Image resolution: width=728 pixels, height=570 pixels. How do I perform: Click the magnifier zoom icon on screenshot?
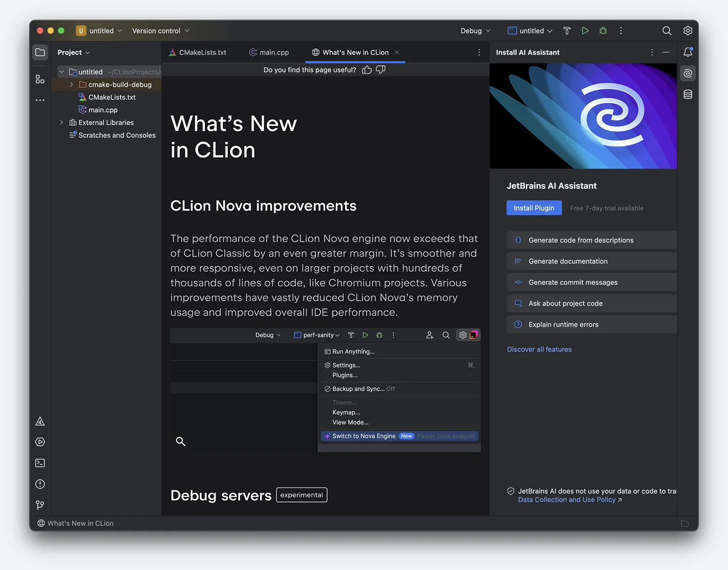[181, 441]
